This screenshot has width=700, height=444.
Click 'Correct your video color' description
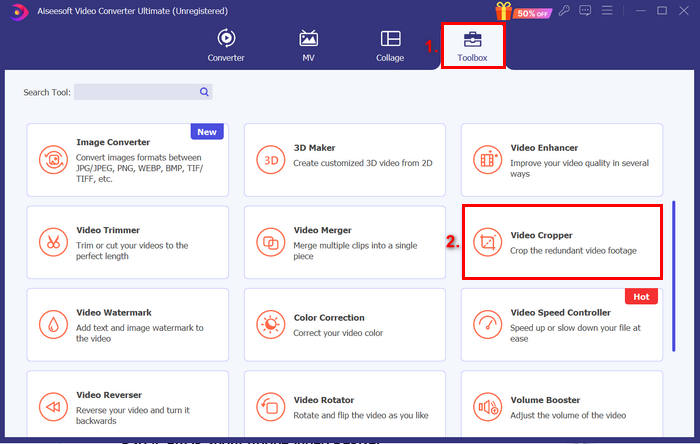click(338, 333)
